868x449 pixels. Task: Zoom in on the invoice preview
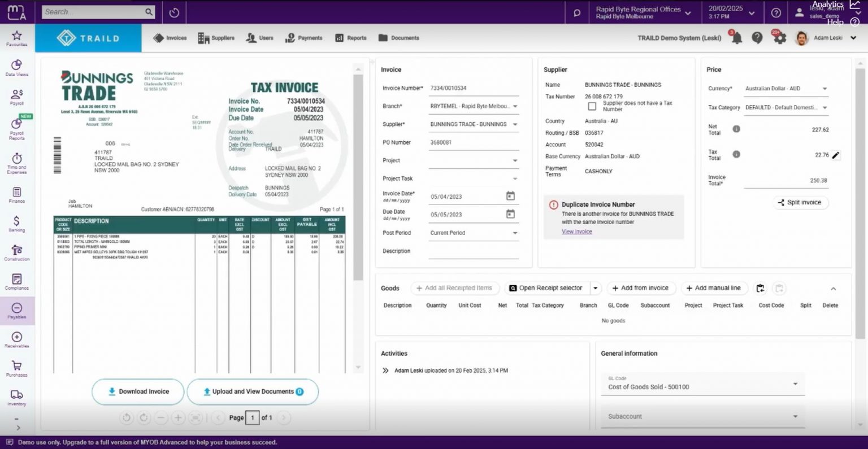pos(178,418)
